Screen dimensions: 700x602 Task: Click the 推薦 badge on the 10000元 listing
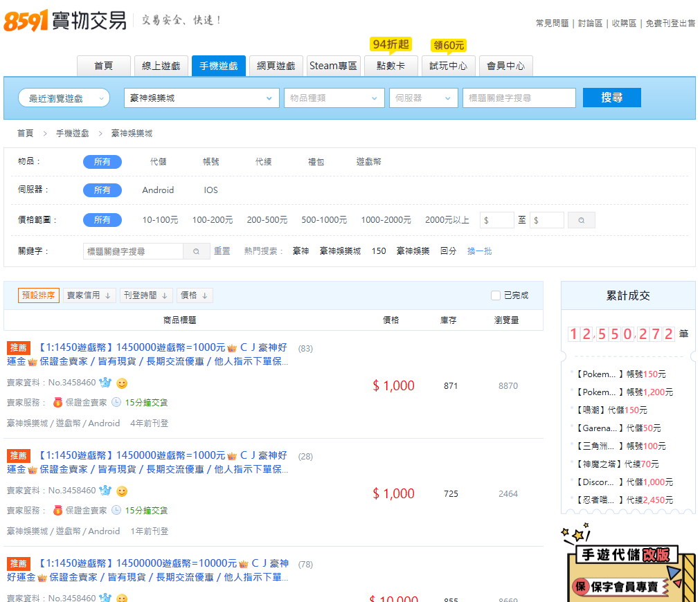(x=19, y=564)
